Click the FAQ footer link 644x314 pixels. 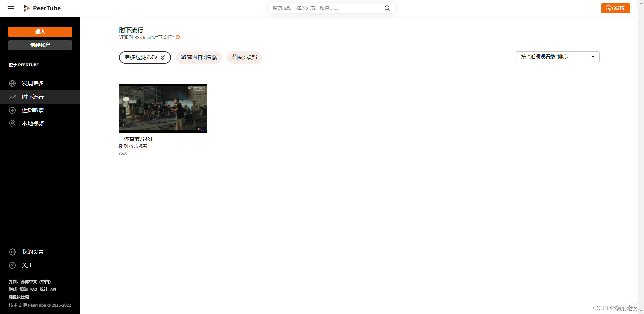coord(34,289)
